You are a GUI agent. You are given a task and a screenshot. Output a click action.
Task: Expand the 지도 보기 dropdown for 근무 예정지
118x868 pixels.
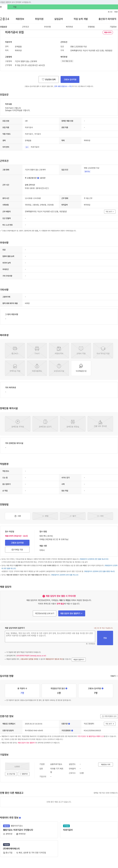110,212
